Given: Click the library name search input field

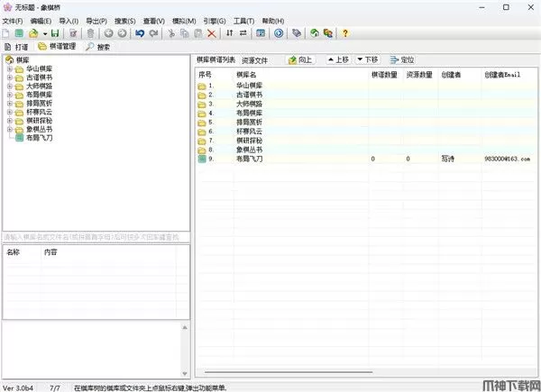Looking at the screenshot, I should pyautogui.click(x=96, y=237).
